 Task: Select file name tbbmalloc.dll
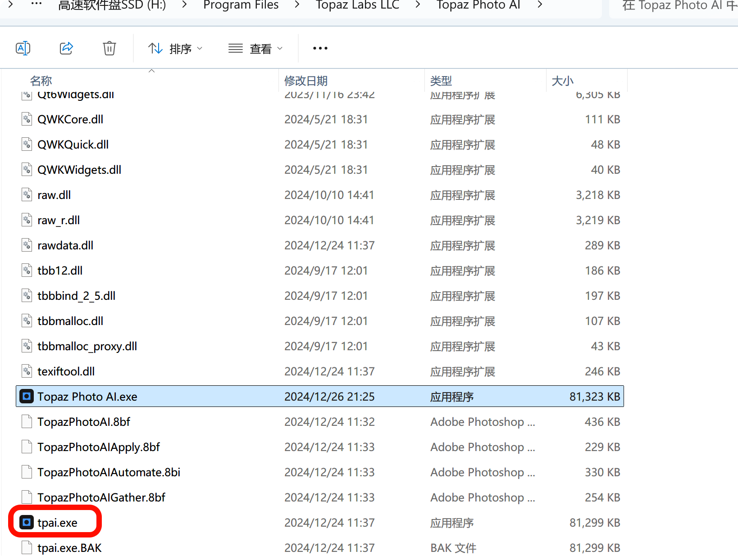(x=70, y=321)
